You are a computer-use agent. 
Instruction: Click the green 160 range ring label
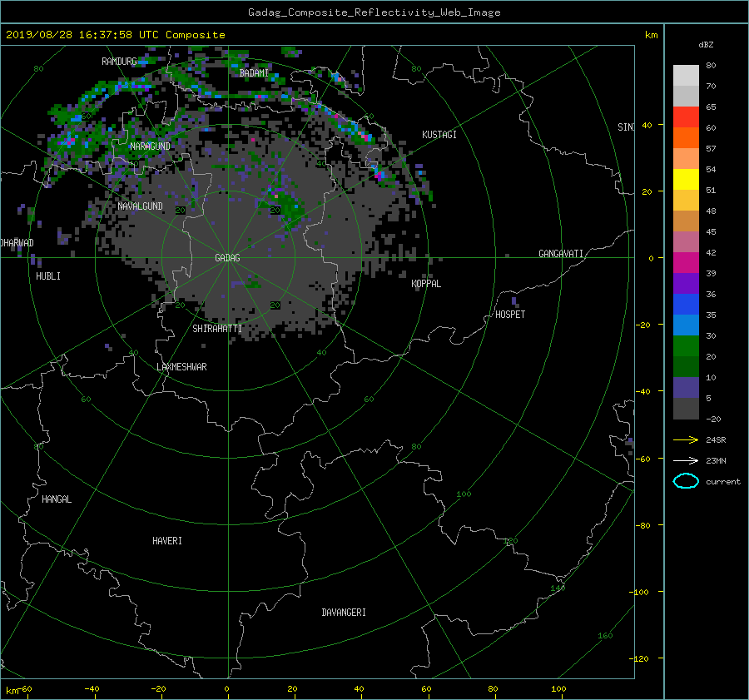(605, 636)
